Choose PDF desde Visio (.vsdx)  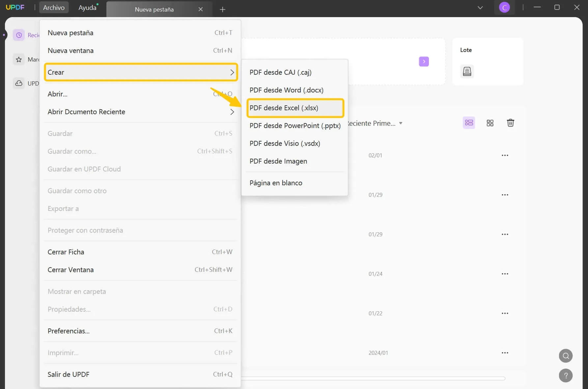point(294,143)
